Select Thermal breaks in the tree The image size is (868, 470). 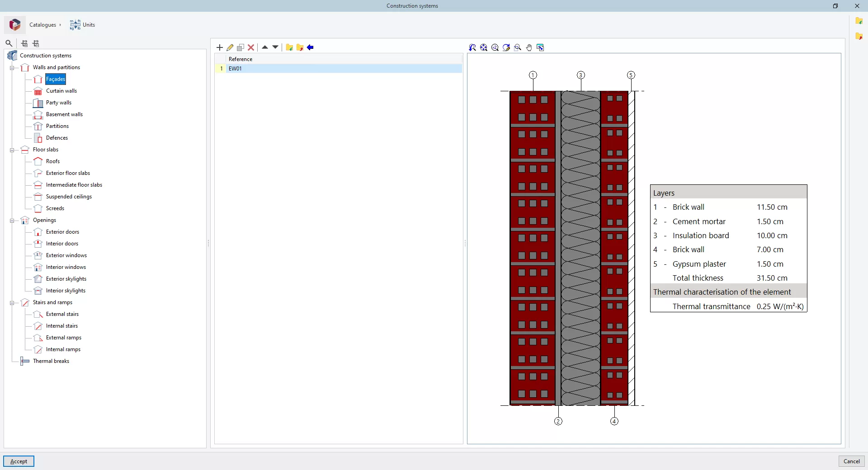pos(51,361)
